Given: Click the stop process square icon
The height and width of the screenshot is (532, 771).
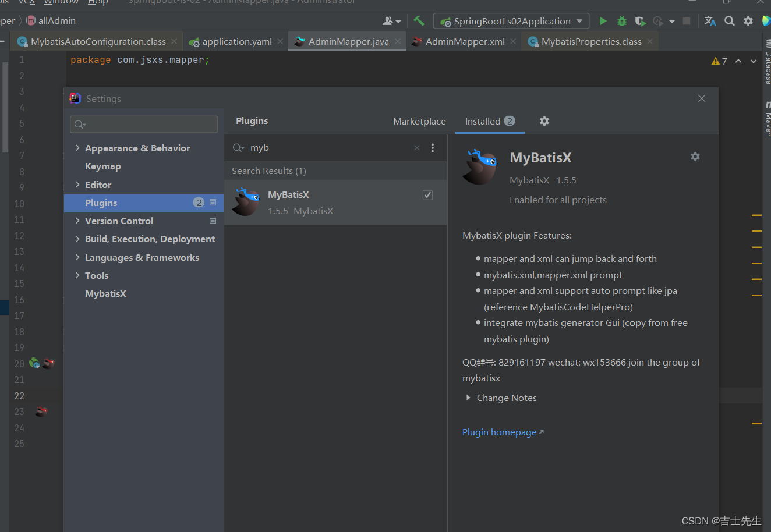Looking at the screenshot, I should click(x=687, y=21).
